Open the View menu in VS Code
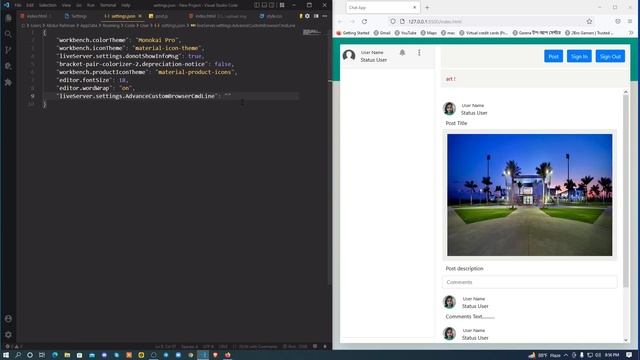Viewport: 640px width, 360px height. tap(66, 5)
